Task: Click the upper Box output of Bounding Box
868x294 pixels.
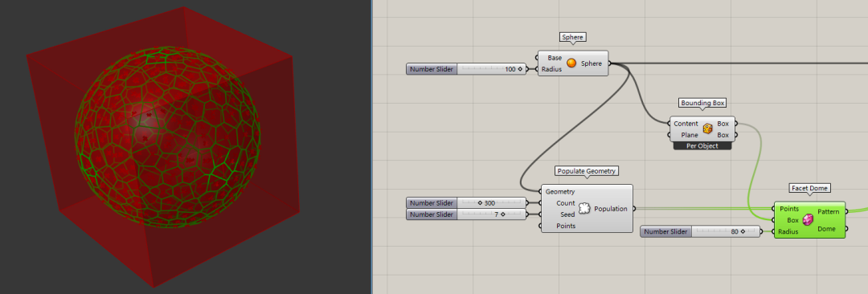Action: (723, 124)
